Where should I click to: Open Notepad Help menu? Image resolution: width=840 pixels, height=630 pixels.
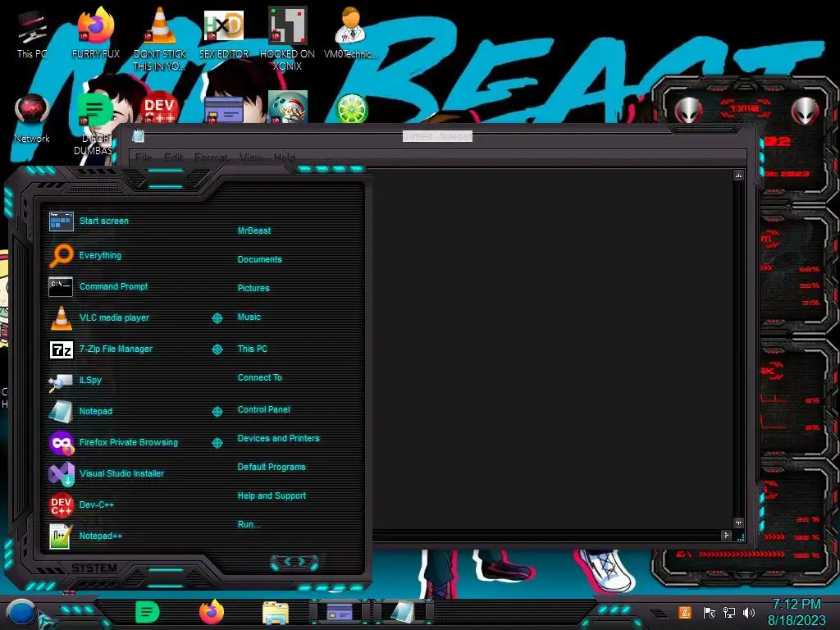(285, 157)
